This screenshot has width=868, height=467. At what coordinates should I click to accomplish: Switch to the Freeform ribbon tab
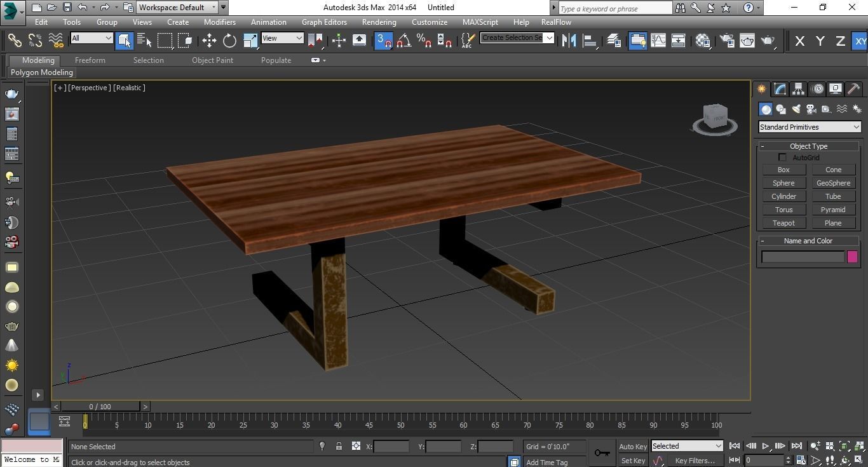90,60
